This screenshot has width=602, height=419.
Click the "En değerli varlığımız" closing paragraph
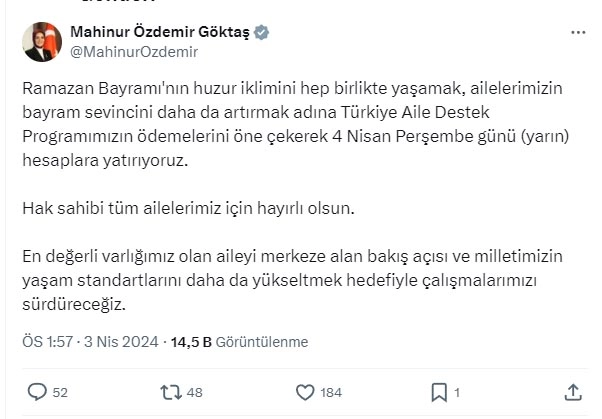293,280
